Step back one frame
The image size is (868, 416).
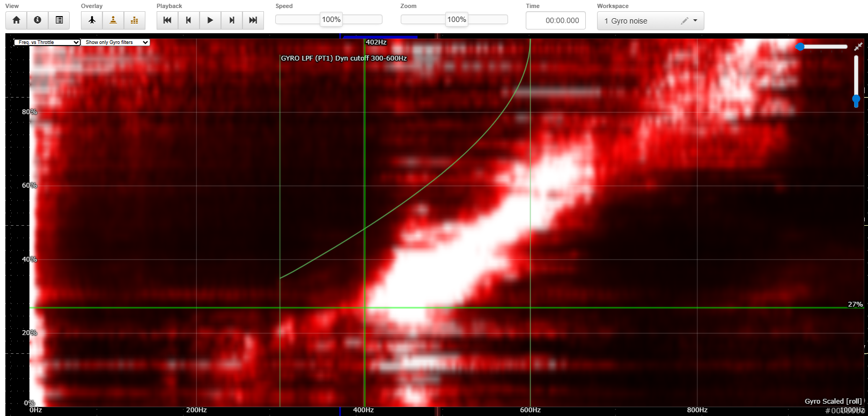tap(189, 20)
